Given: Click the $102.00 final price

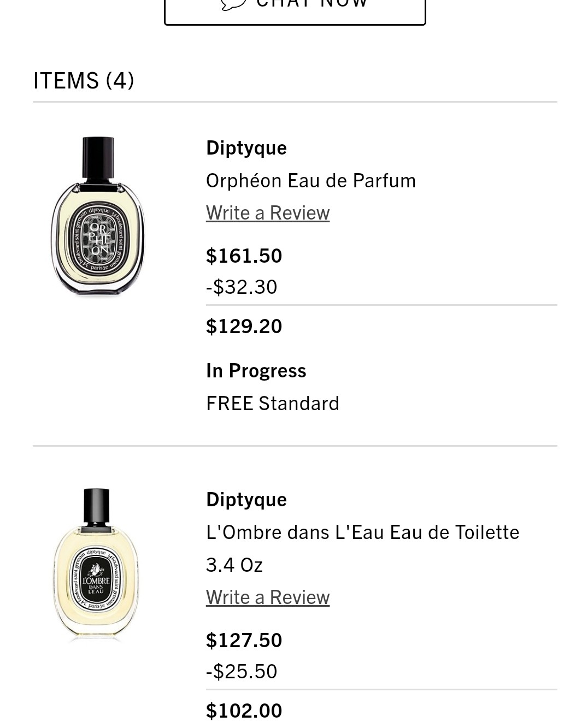Looking at the screenshot, I should (x=244, y=711).
